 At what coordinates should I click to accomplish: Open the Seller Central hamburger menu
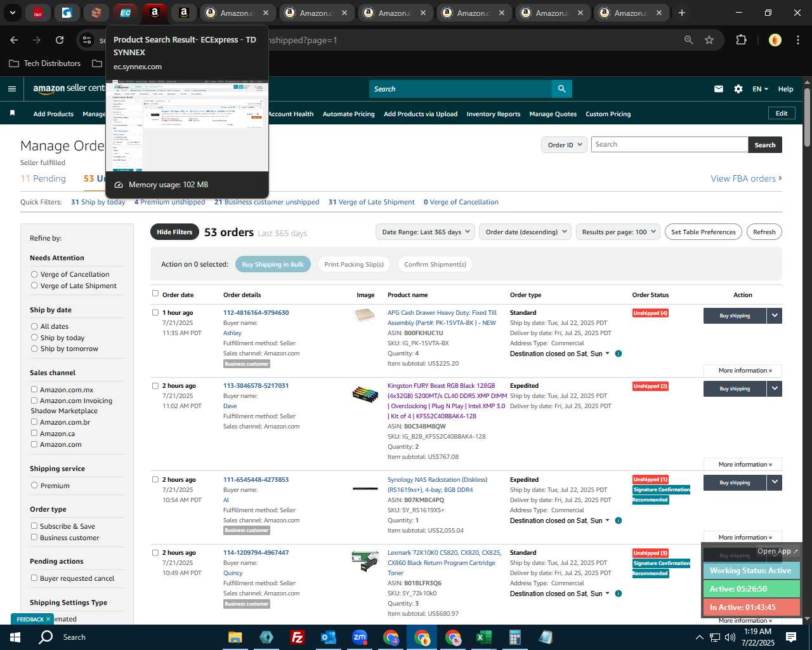coord(12,89)
